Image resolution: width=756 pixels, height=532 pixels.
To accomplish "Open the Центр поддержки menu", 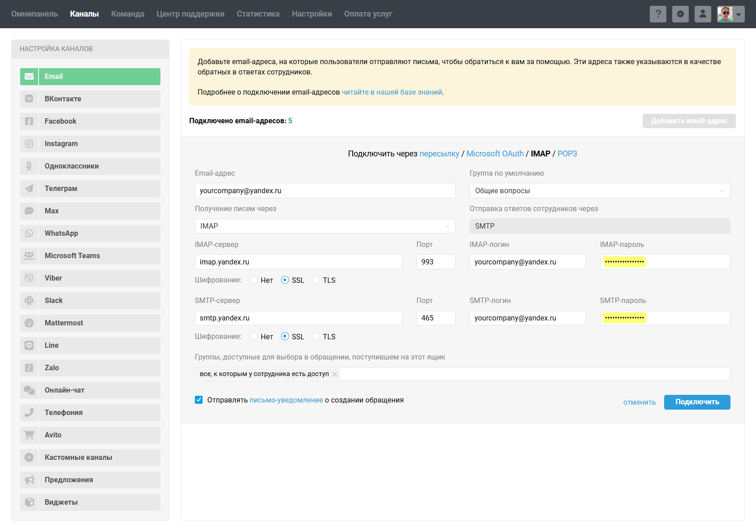I will tap(190, 14).
